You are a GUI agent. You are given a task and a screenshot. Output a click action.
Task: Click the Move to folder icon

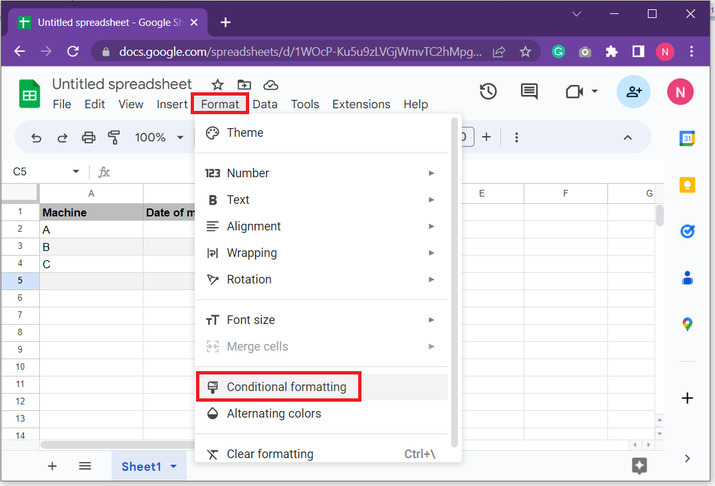point(244,85)
